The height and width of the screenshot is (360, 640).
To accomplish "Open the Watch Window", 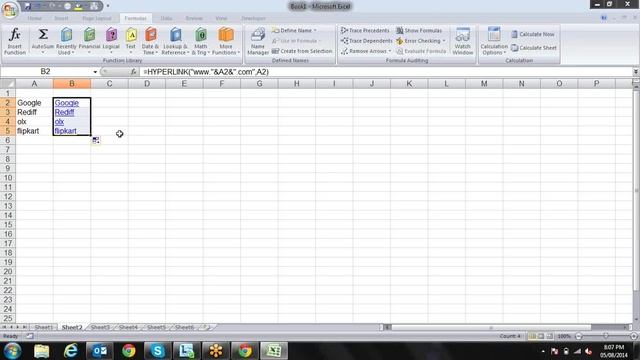I will pyautogui.click(x=462, y=41).
